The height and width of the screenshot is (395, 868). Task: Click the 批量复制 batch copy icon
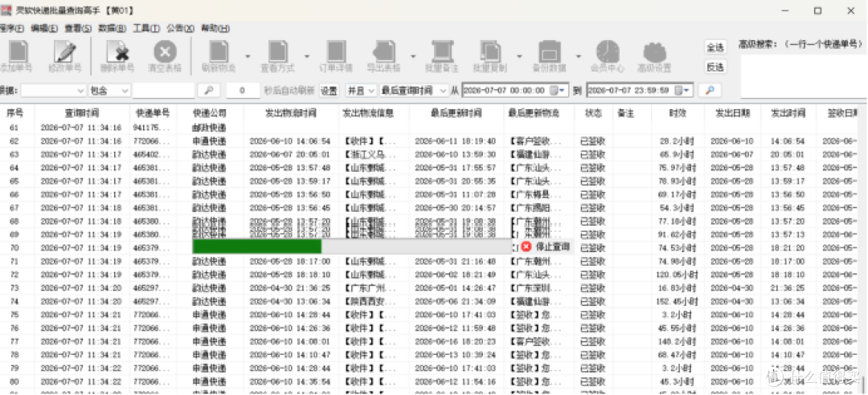pyautogui.click(x=490, y=51)
